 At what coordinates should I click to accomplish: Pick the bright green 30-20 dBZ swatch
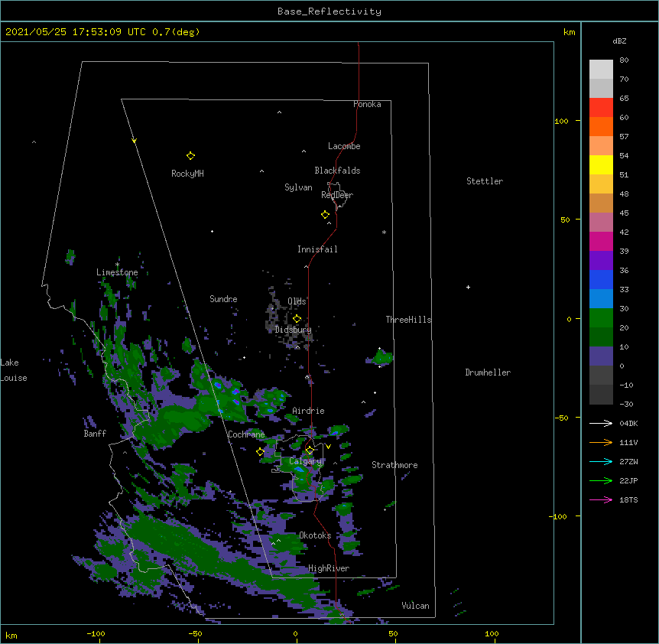tap(601, 318)
